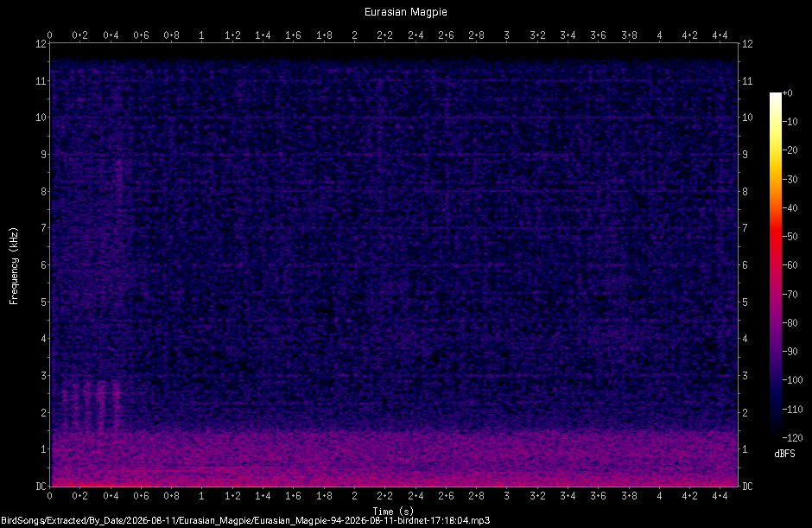This screenshot has height=528, width=812.
Task: Click '1.2' on the top time axis
Action: (232, 35)
